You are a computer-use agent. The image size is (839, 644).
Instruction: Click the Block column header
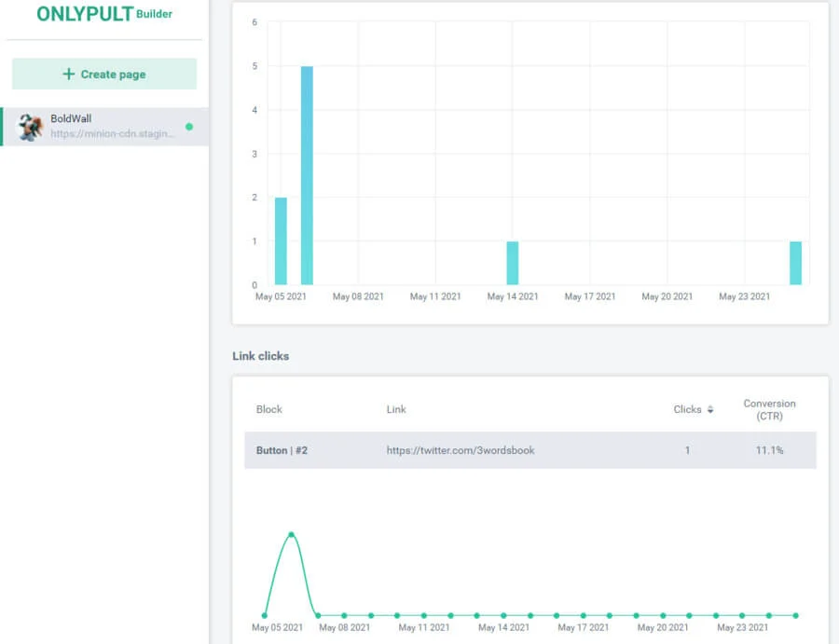(x=268, y=409)
